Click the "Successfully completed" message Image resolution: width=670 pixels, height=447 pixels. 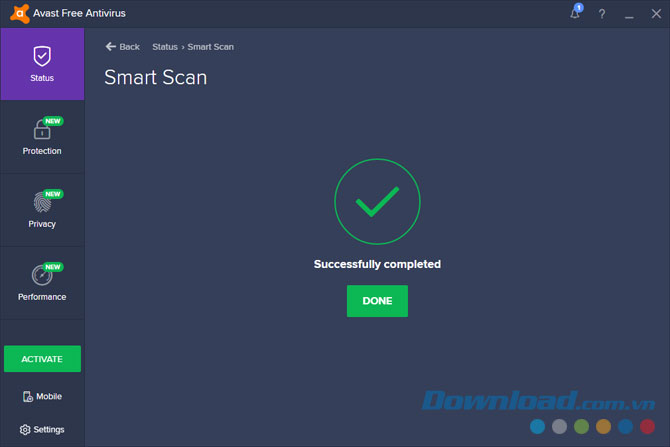pos(377,264)
